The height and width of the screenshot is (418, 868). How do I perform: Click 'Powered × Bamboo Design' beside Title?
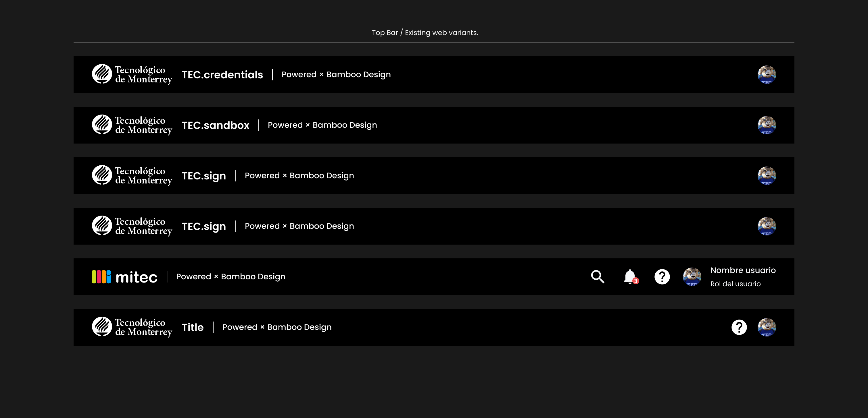tap(277, 327)
